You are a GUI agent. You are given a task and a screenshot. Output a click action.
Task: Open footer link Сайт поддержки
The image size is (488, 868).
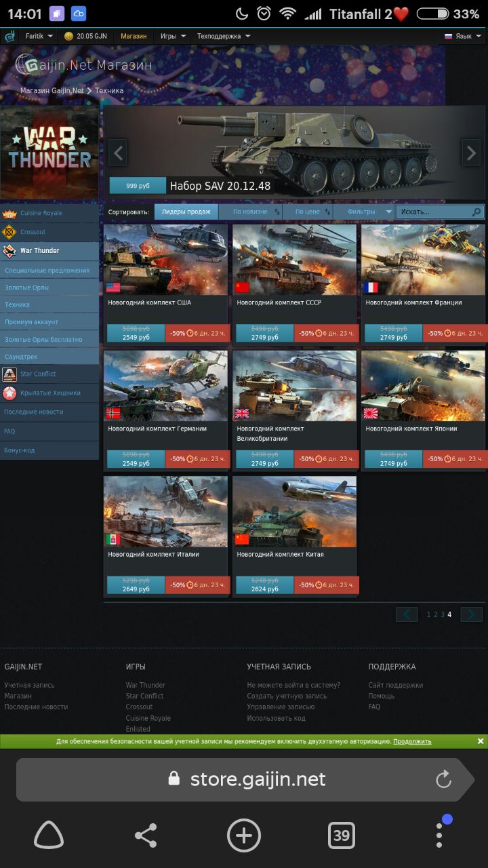click(396, 685)
